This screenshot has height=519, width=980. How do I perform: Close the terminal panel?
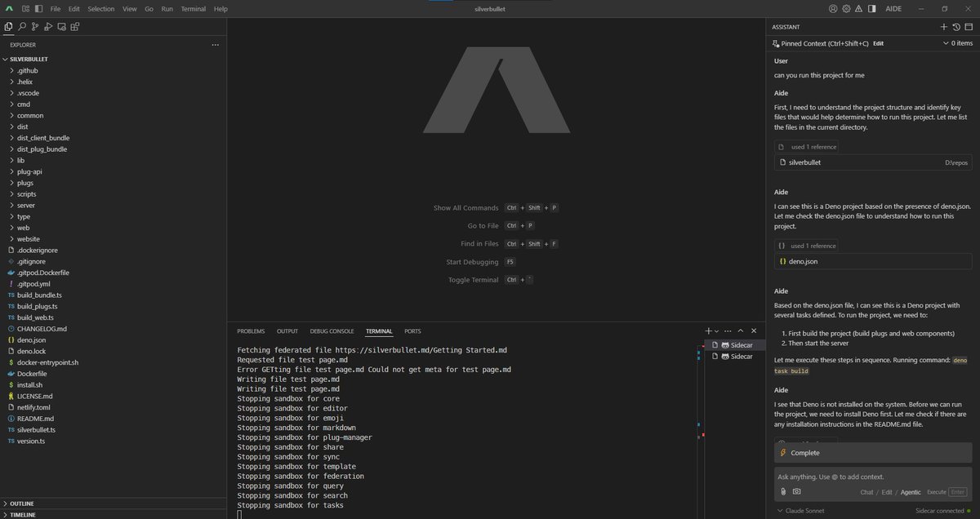tap(754, 330)
